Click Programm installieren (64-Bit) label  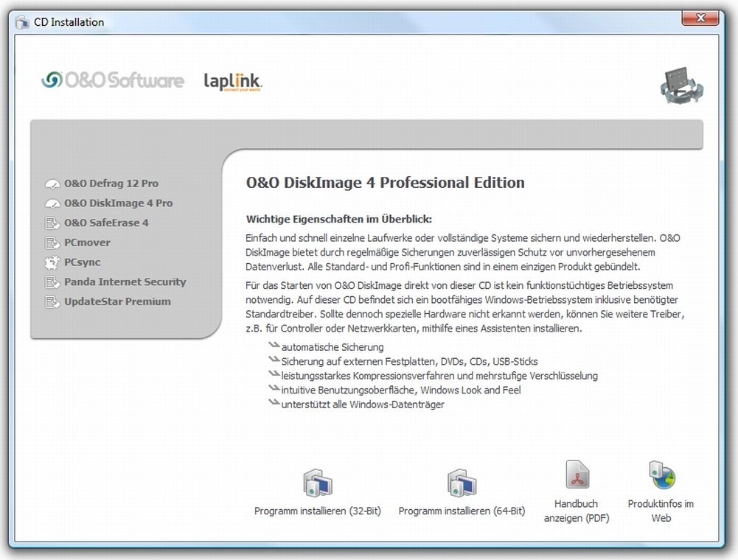pyautogui.click(x=462, y=511)
